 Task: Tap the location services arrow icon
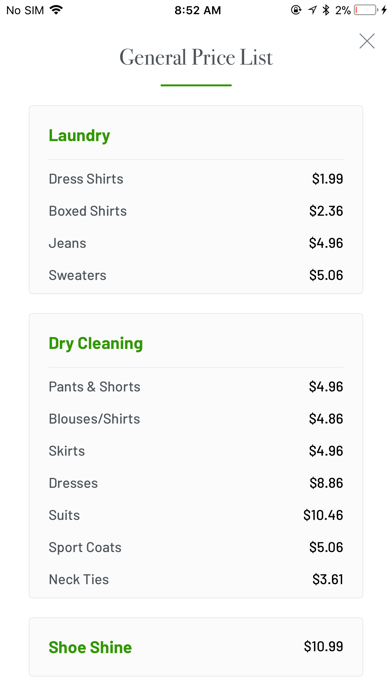tap(313, 10)
